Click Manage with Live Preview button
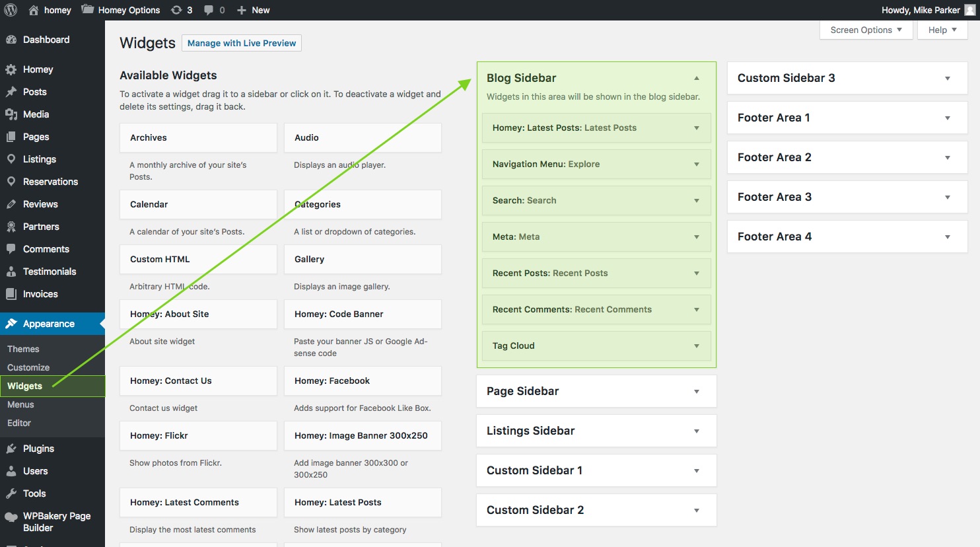Image resolution: width=980 pixels, height=547 pixels. tap(242, 43)
